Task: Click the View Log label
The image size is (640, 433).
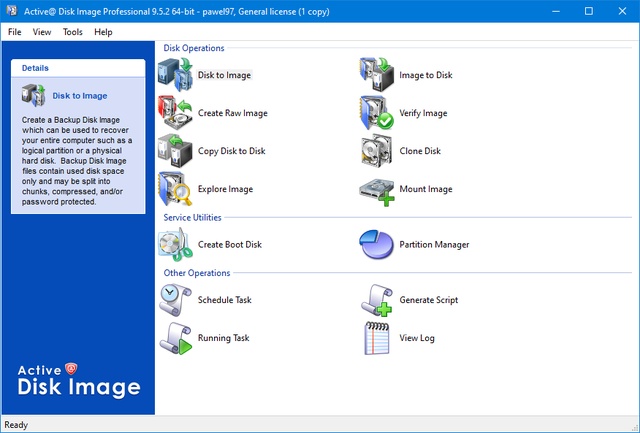Action: pos(417,338)
